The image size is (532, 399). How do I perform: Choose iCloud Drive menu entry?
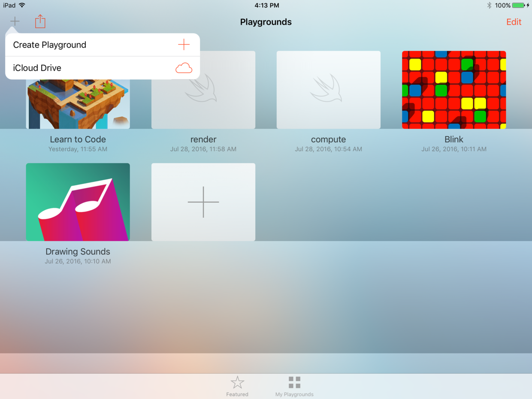tap(103, 68)
